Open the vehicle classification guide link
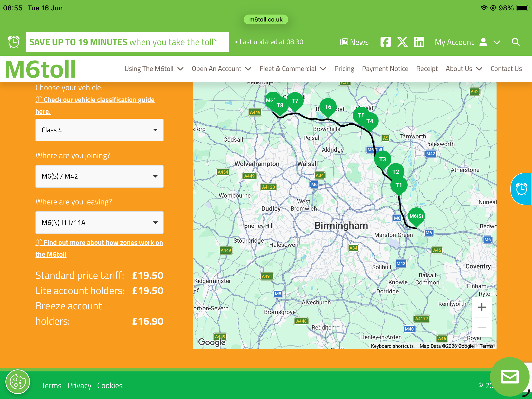 click(x=95, y=105)
